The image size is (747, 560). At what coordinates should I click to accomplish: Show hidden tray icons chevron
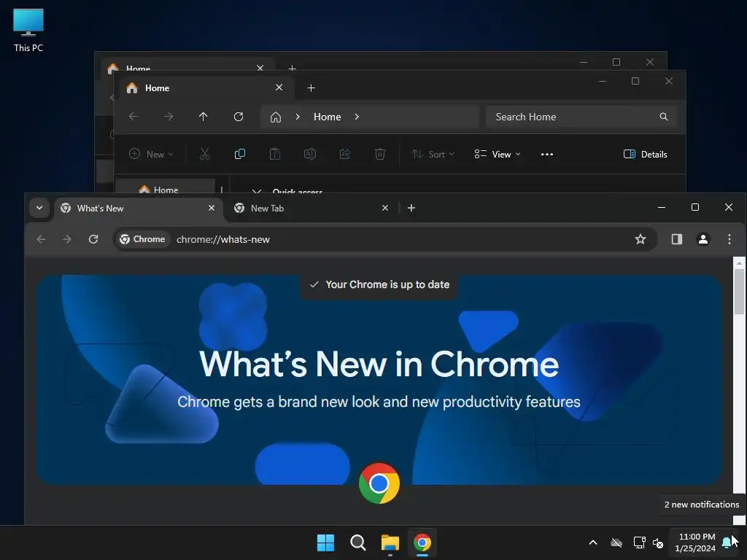(593, 542)
